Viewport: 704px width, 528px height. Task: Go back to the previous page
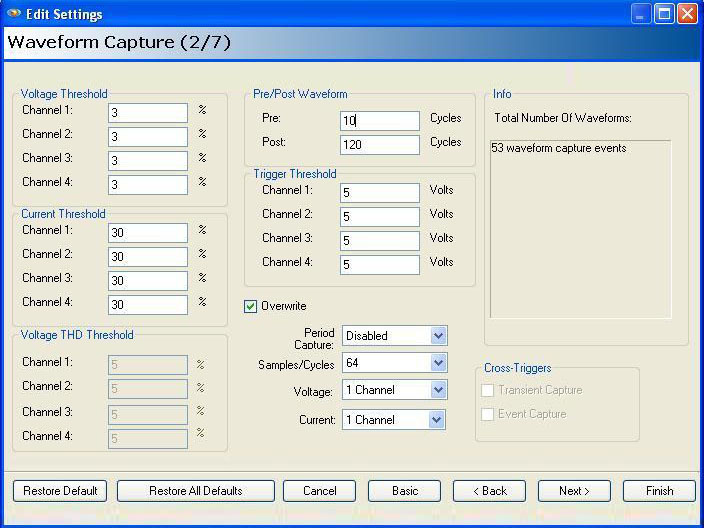(489, 491)
